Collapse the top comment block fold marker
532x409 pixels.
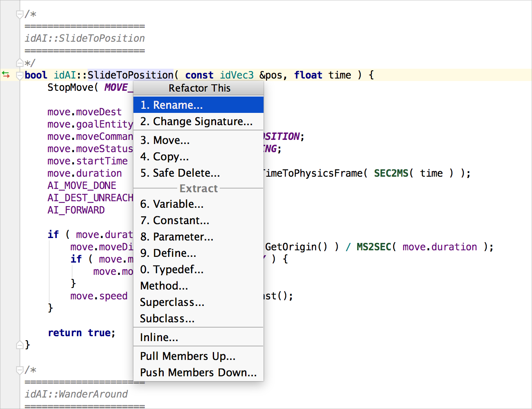[19, 14]
